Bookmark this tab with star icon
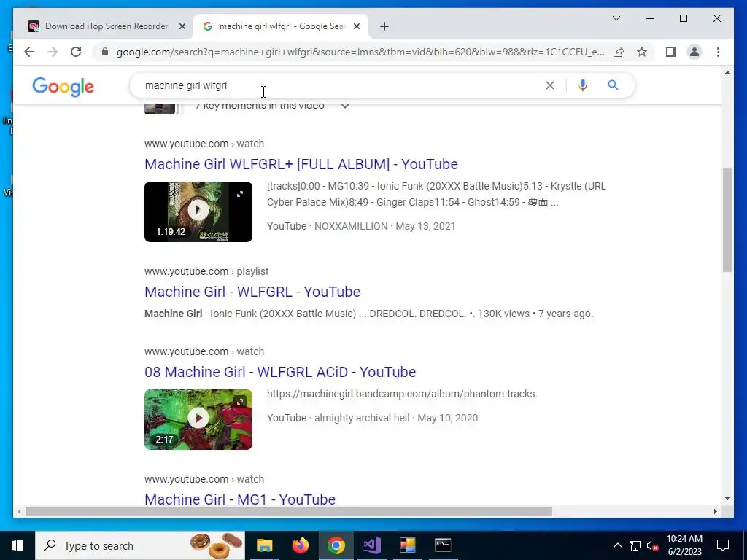The image size is (747, 560). pos(642,52)
